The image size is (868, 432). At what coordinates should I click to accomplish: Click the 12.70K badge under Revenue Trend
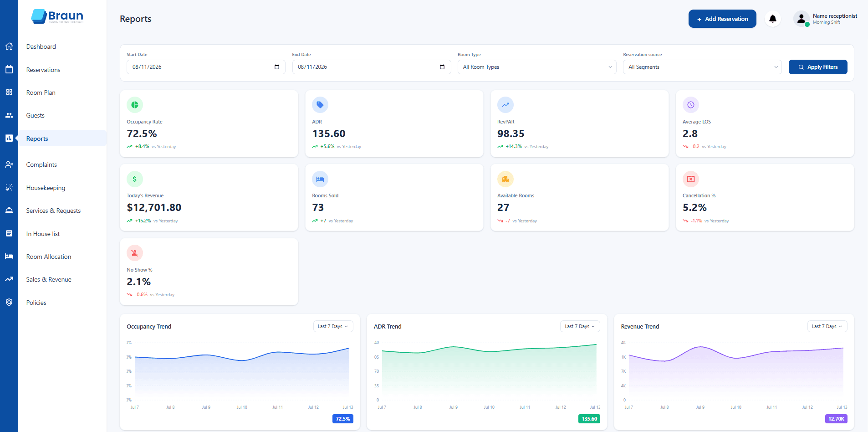(x=836, y=419)
